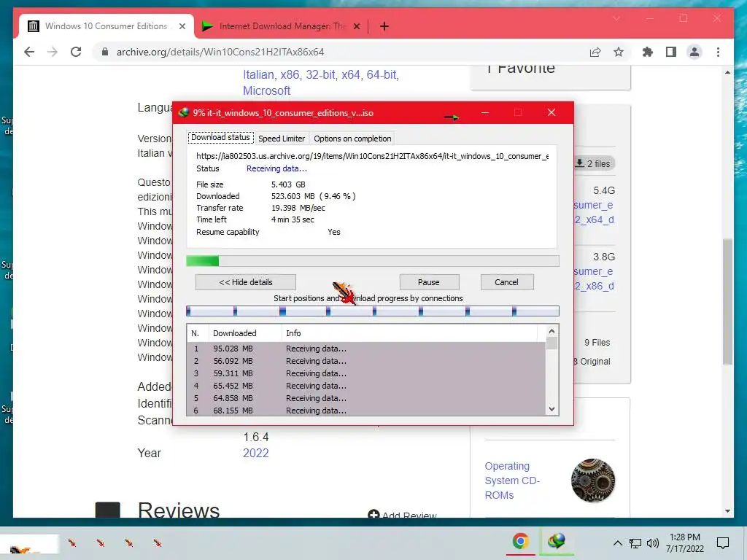747x560 pixels.
Task: Open network icon in system tray
Action: pos(635,542)
